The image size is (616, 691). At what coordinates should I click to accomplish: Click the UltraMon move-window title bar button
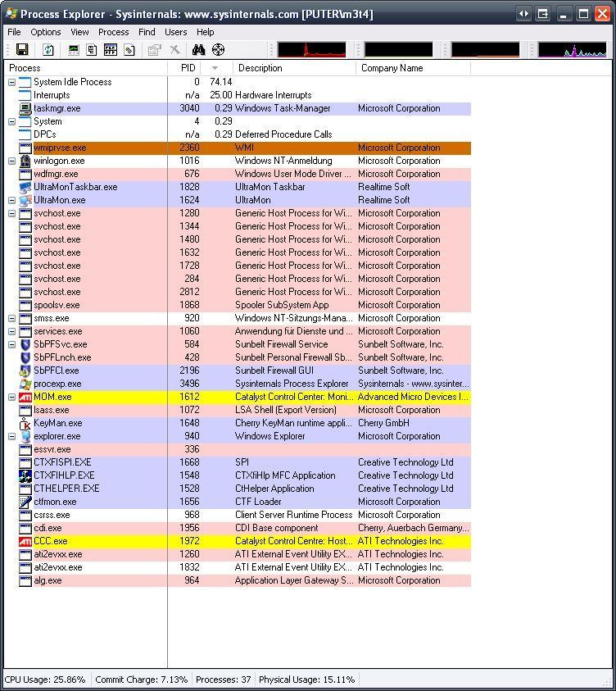tap(523, 14)
